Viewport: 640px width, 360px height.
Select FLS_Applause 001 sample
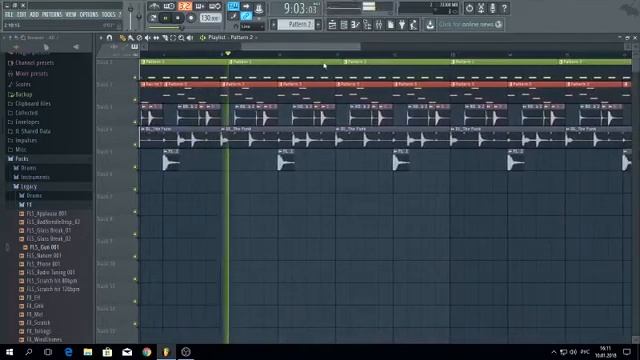click(x=42, y=213)
